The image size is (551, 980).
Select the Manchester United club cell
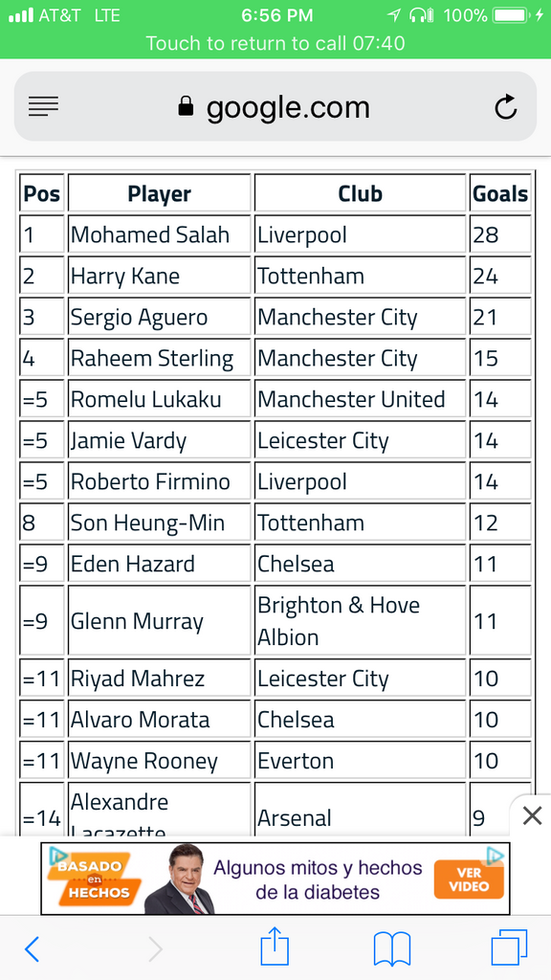point(360,399)
